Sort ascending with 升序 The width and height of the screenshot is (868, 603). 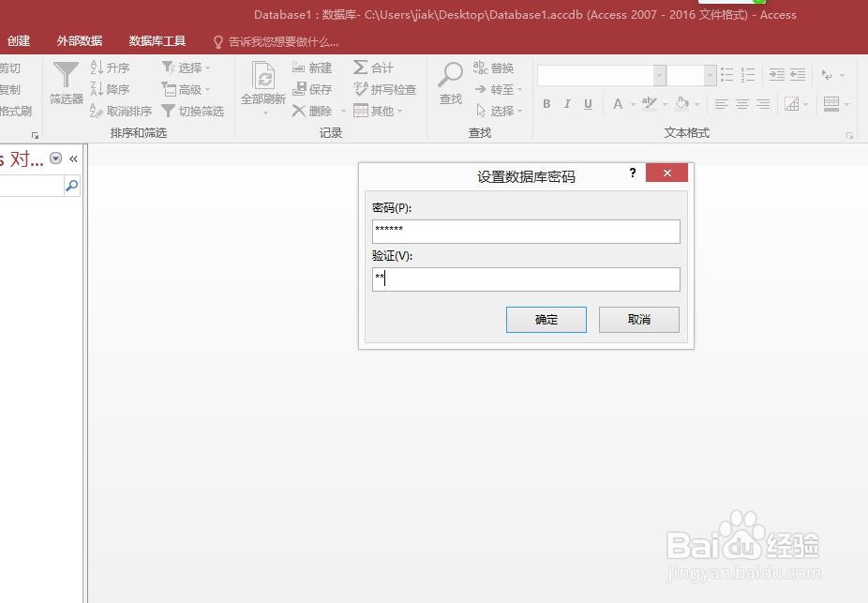point(111,68)
